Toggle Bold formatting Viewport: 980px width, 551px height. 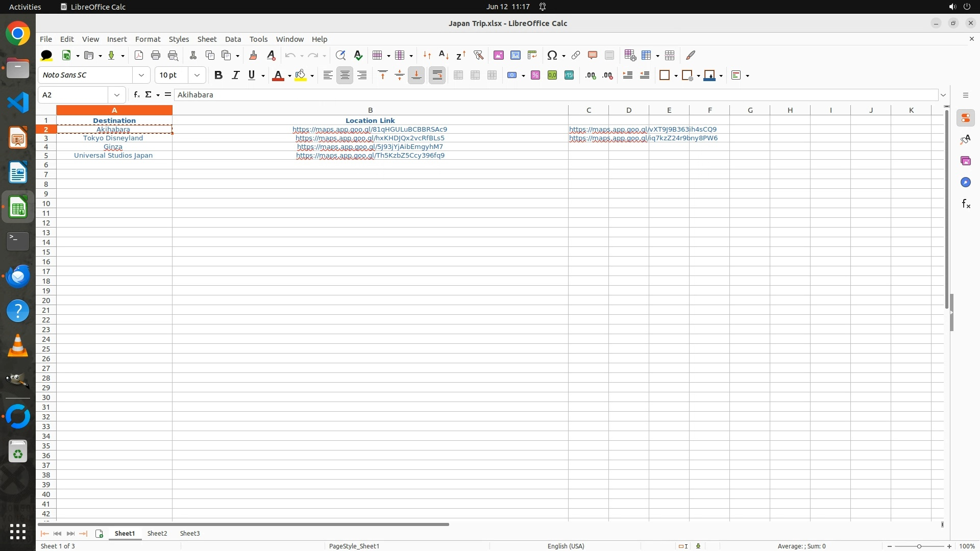click(x=218, y=76)
